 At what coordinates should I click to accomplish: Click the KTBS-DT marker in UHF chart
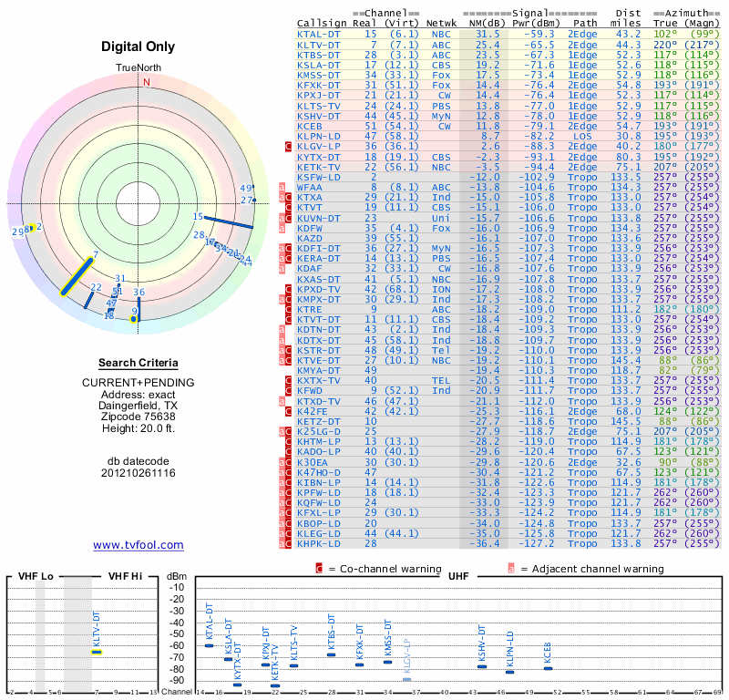(x=331, y=655)
